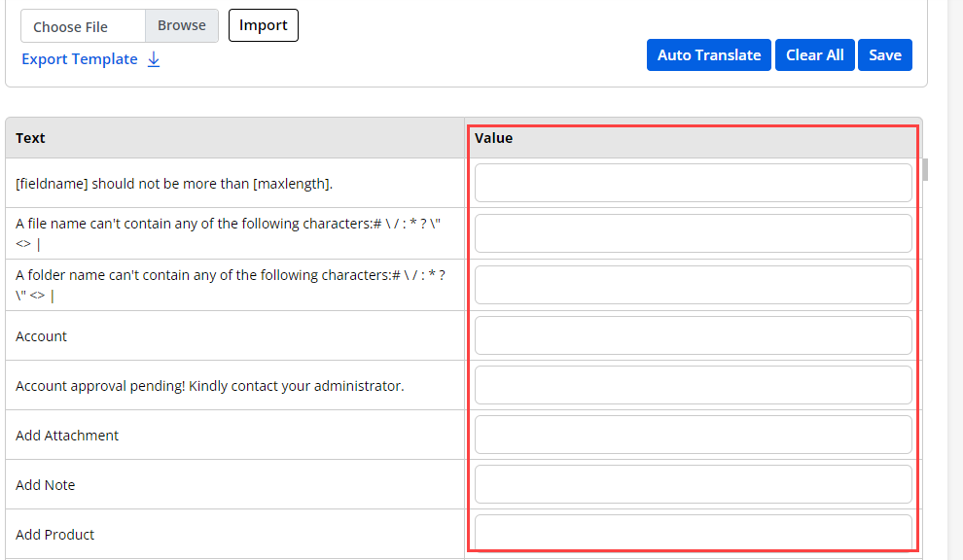
Task: Click the value field for Account
Action: tap(693, 335)
